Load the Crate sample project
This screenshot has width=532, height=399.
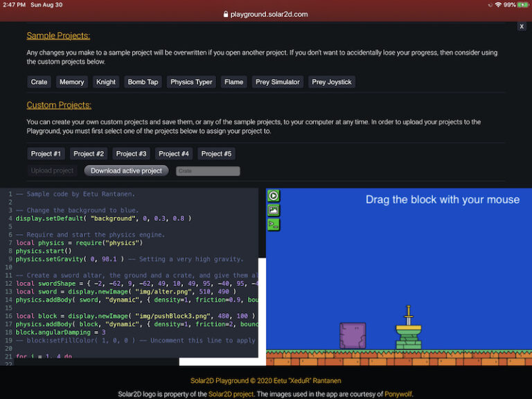[39, 82]
